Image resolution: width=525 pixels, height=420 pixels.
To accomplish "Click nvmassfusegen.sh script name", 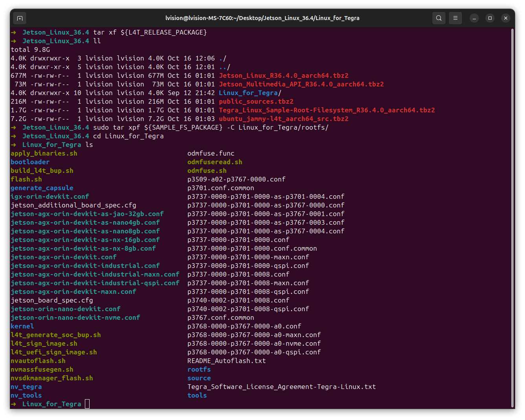I will click(x=42, y=369).
